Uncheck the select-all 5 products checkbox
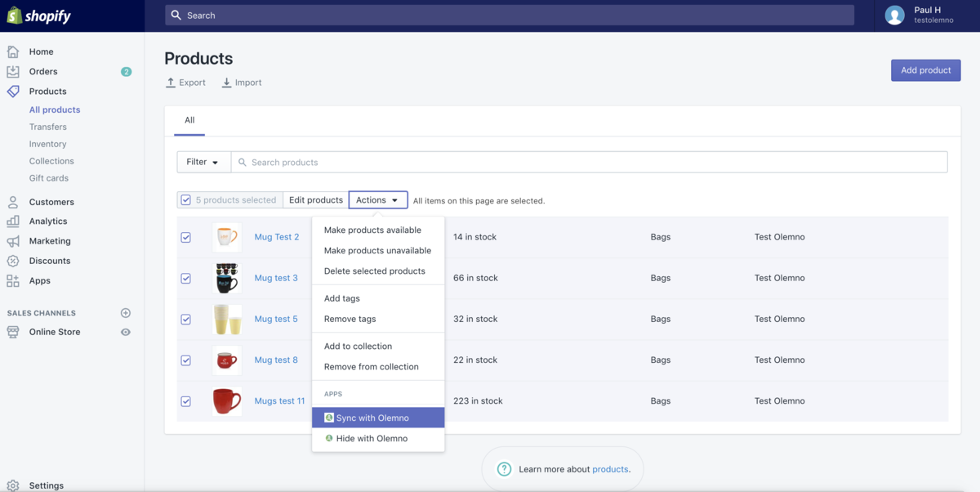The width and height of the screenshot is (980, 492). [x=186, y=200]
